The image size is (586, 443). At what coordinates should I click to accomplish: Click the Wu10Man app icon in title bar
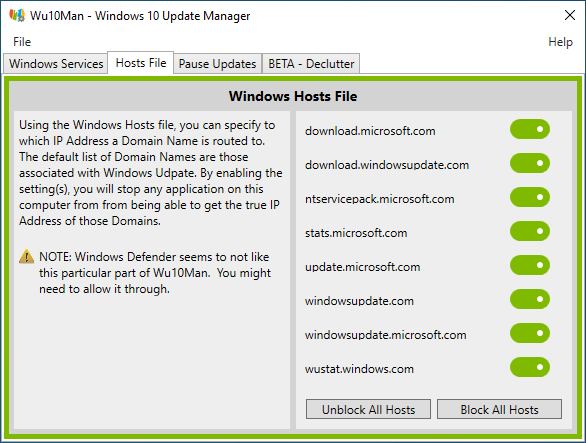pos(17,16)
